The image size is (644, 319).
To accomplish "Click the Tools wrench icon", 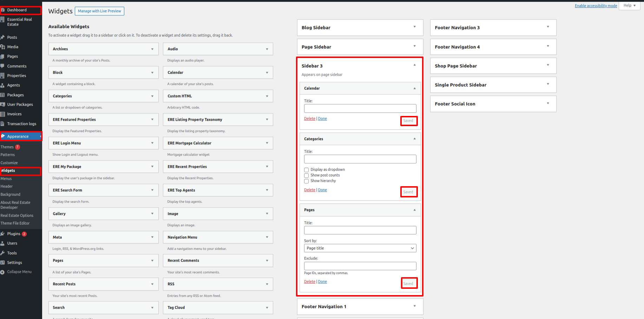I will [2, 253].
